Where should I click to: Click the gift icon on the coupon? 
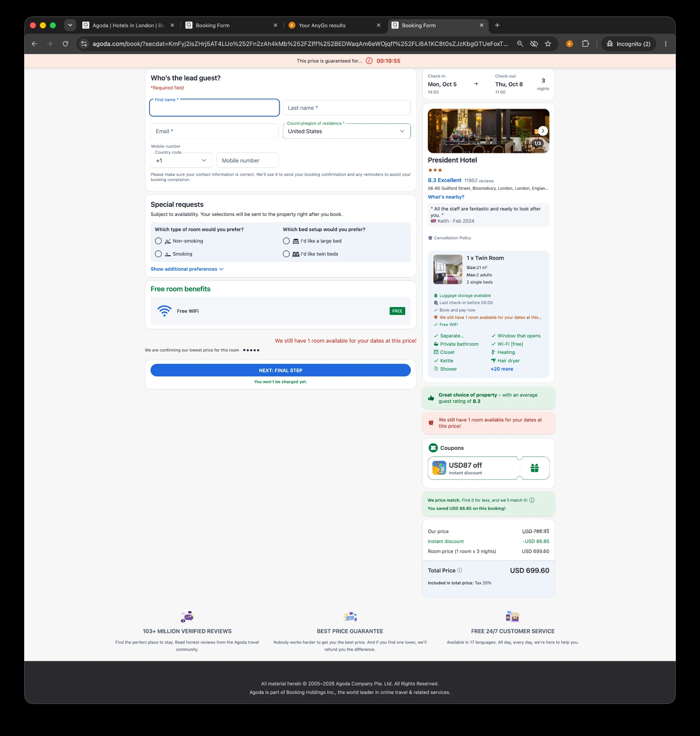tap(534, 468)
